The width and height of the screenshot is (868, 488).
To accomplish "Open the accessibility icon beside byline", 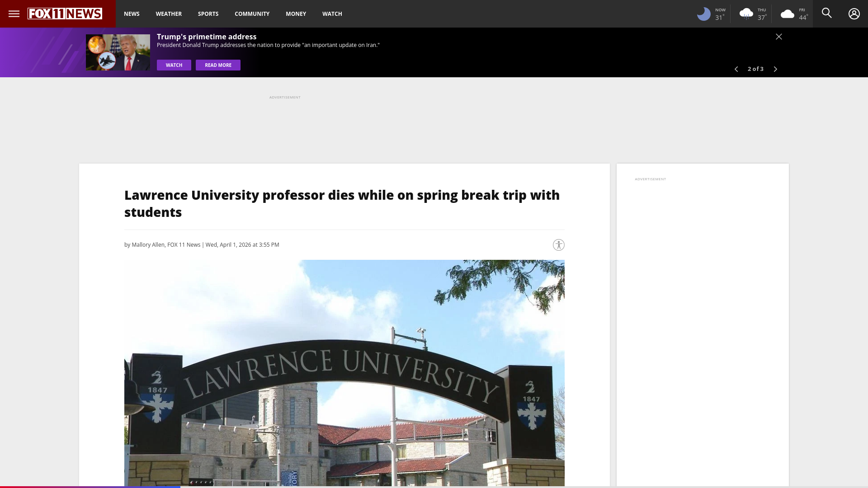I will click(x=558, y=244).
